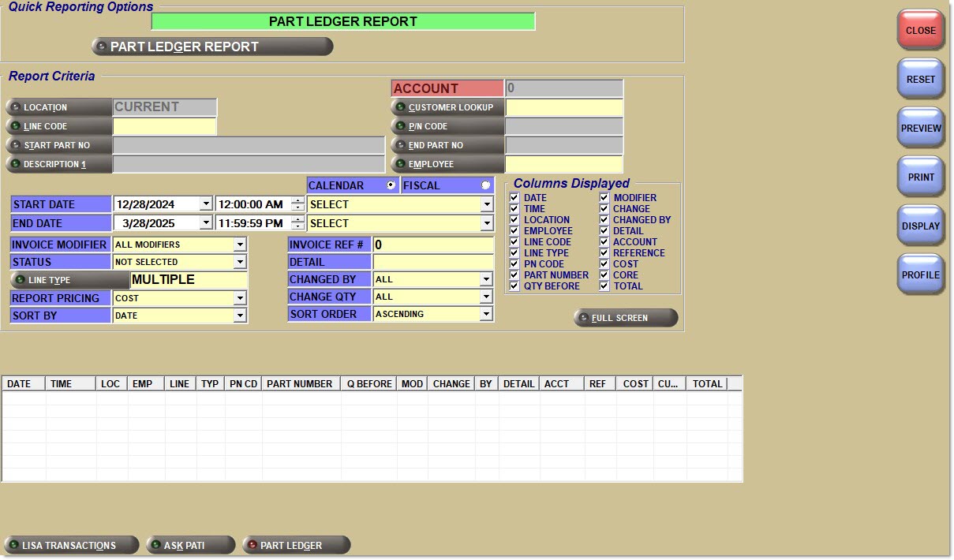Click the Part Ledger Report quick button
Screen dimensions: 954x560
212,47
